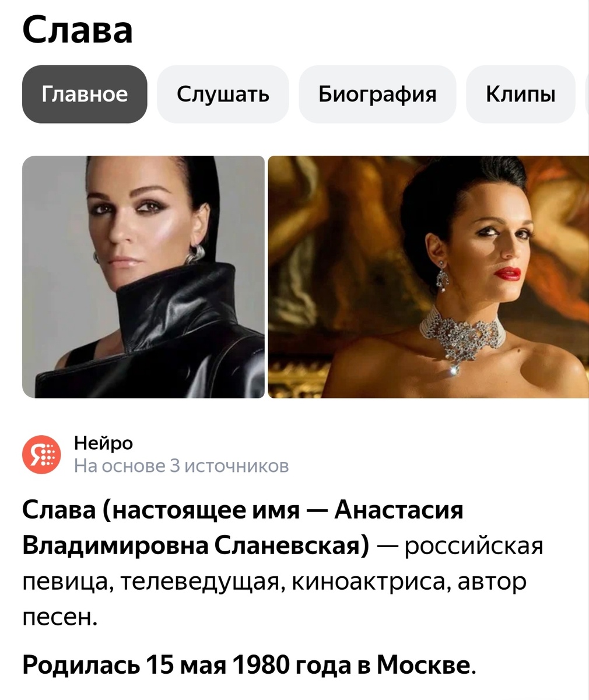The height and width of the screenshot is (700, 589).
Task: Open 'На основе 3 источников' sources link
Action: (181, 466)
